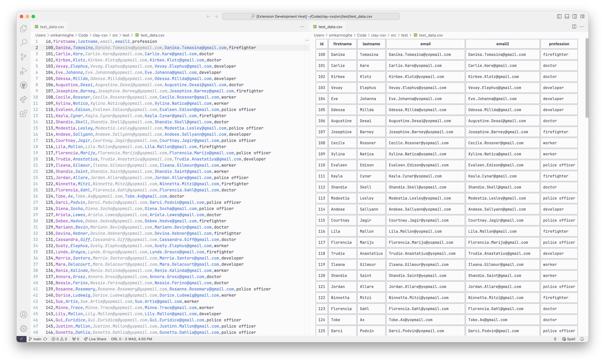Toggle the primary side bar layout button
This screenshot has height=364, width=605.
559,17
